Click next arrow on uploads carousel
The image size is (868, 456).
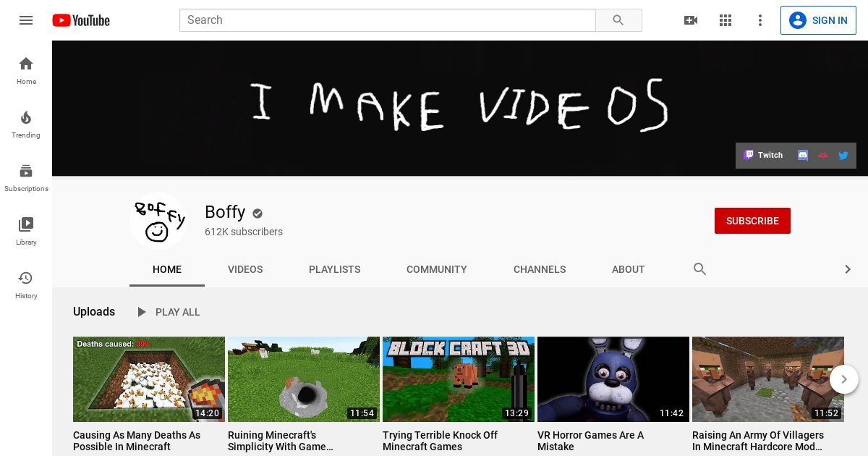click(844, 379)
